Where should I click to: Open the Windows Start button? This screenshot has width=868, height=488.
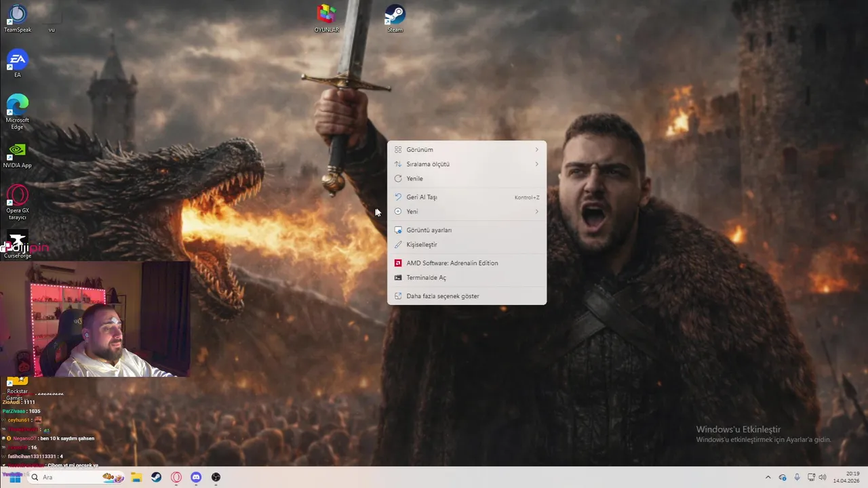coord(15,477)
